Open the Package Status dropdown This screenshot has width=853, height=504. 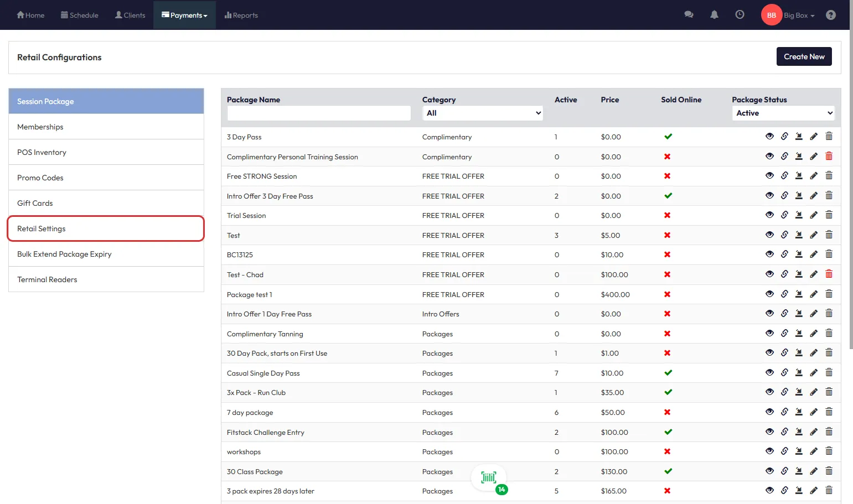click(783, 113)
